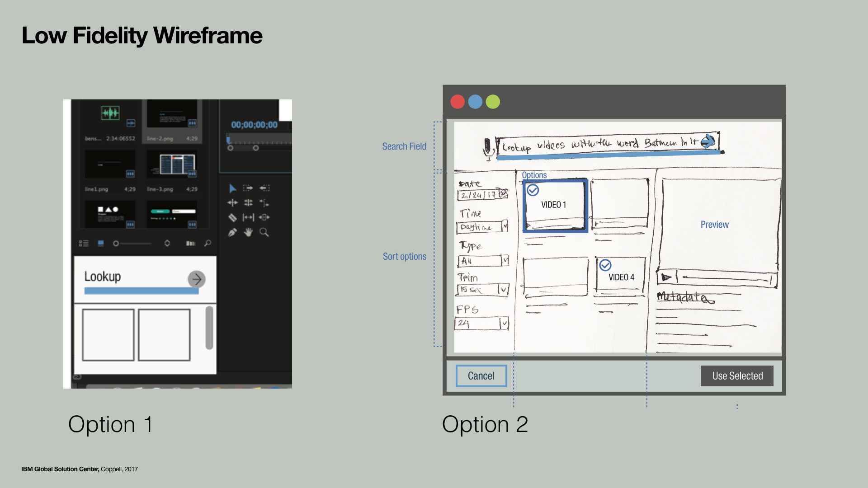868x488 pixels.
Task: Select the Zoom magnifier tool
Action: point(264,232)
